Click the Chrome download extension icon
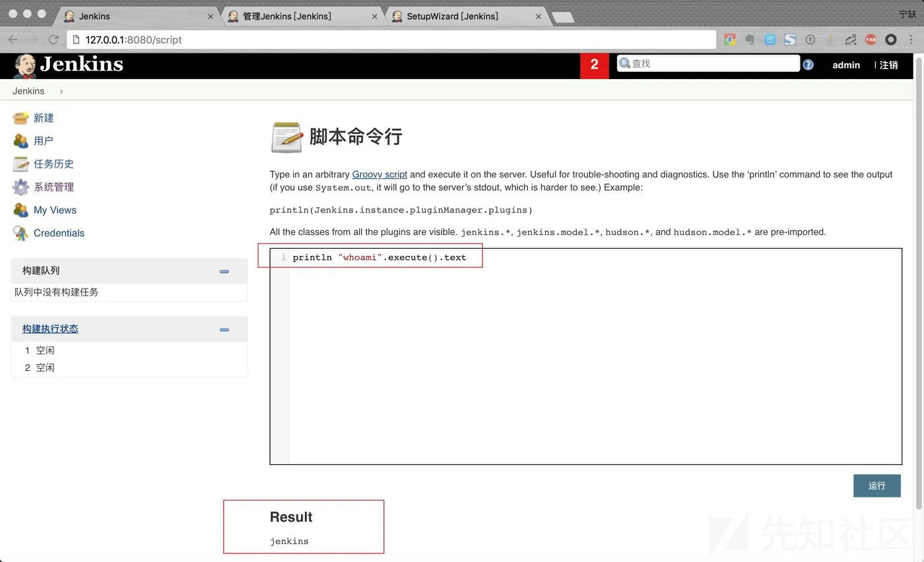 pyautogui.click(x=729, y=40)
